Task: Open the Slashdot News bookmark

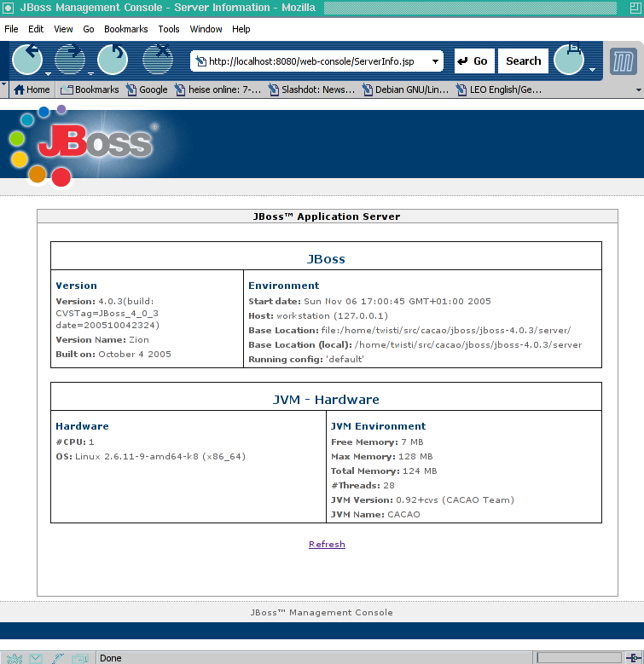Action: pos(312,89)
